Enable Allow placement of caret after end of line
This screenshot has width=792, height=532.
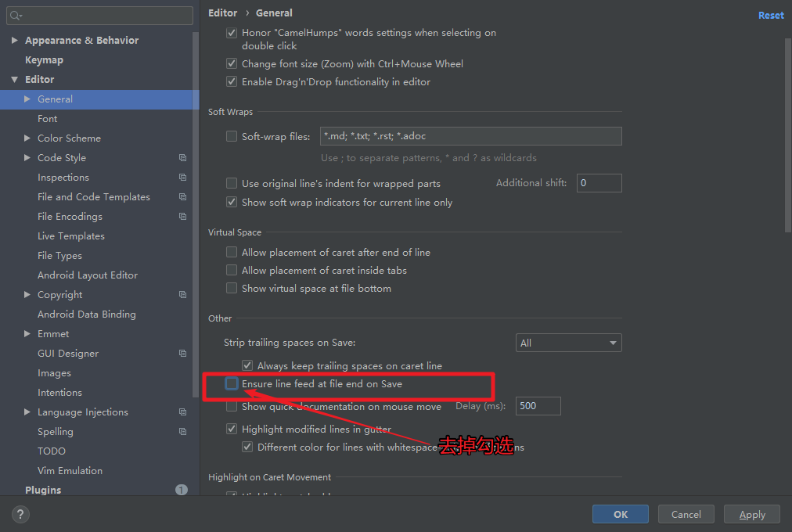click(232, 252)
